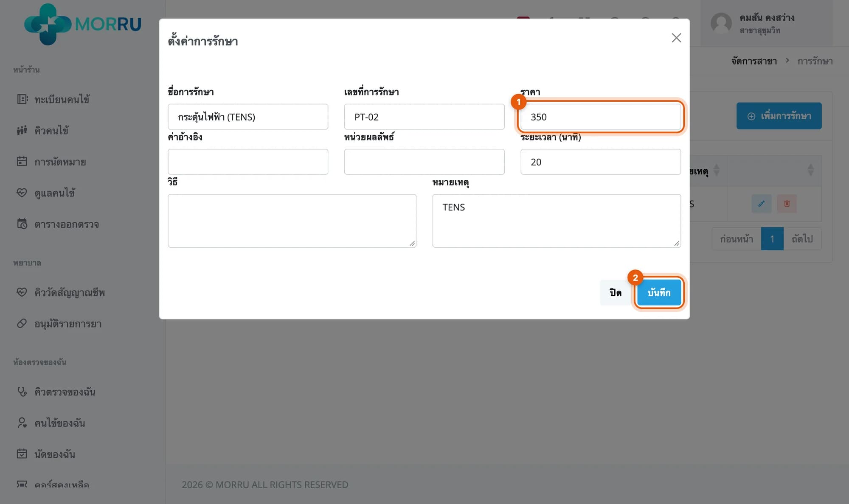Click the จัดการสาขา breadcrumb link
The image size is (849, 504).
point(754,61)
